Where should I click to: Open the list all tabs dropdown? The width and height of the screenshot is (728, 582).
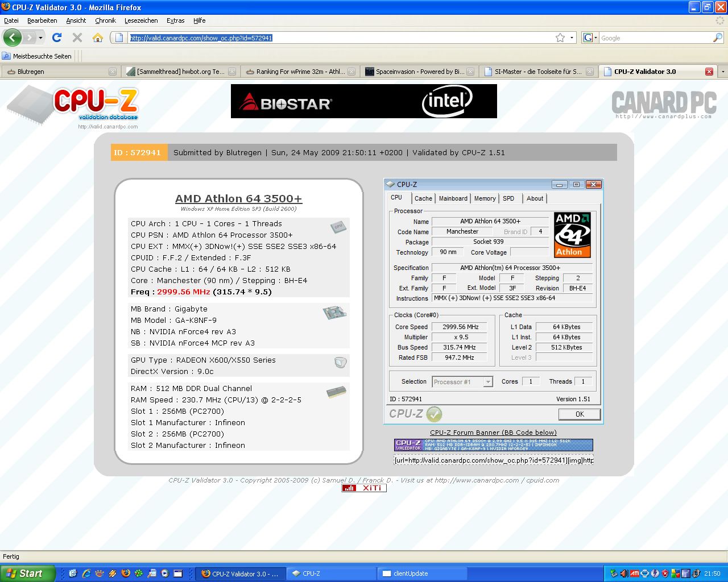723,72
